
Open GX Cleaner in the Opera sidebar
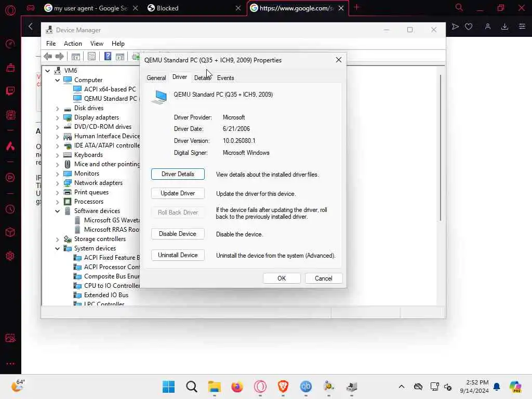click(10, 68)
